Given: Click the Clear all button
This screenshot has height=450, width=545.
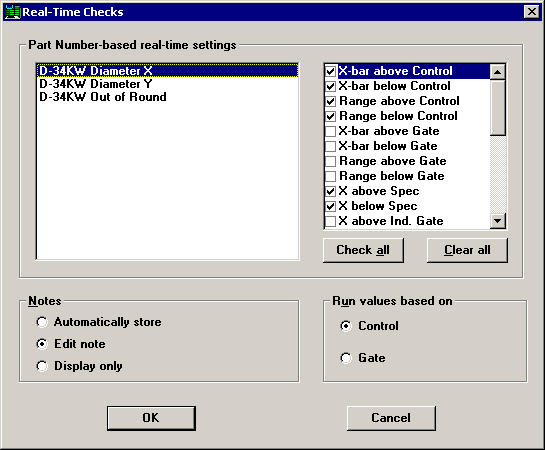Looking at the screenshot, I should pyautogui.click(x=467, y=250).
